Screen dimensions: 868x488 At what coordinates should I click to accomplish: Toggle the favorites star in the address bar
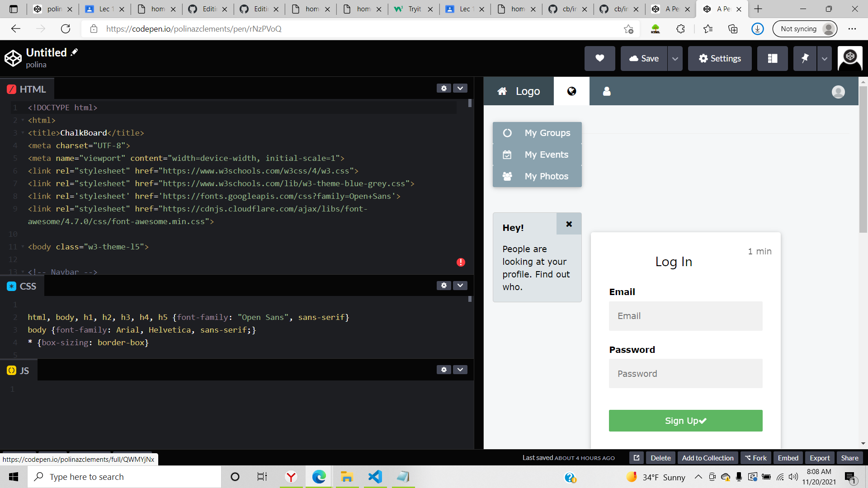[x=628, y=29]
